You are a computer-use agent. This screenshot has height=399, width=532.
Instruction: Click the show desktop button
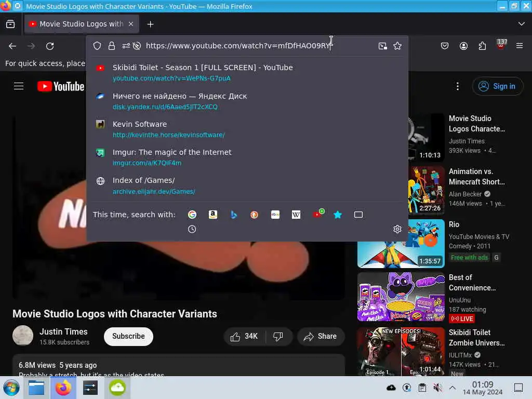pos(518,388)
